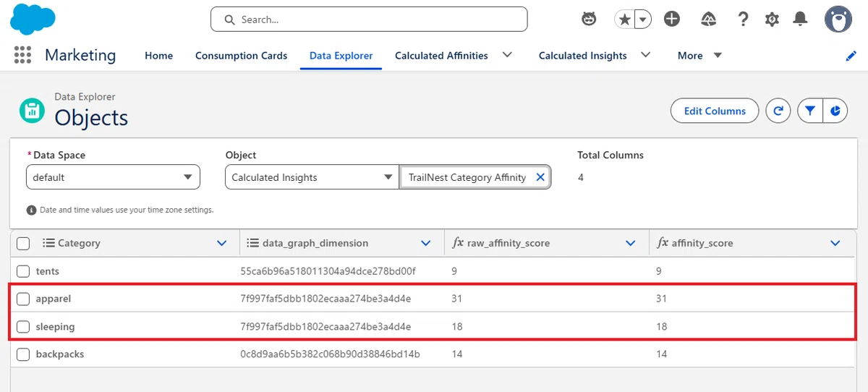Open the user profile avatar
868x392 pixels.
(x=838, y=20)
